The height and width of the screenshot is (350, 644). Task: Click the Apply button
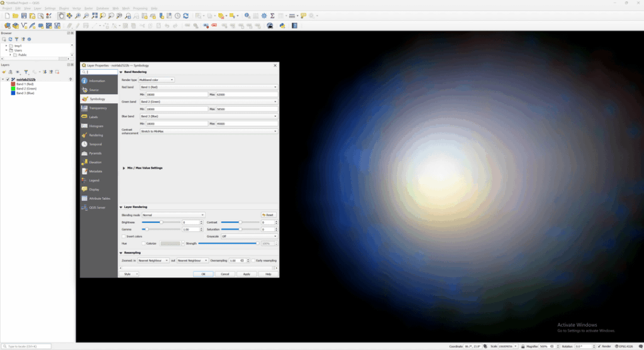[247, 274]
